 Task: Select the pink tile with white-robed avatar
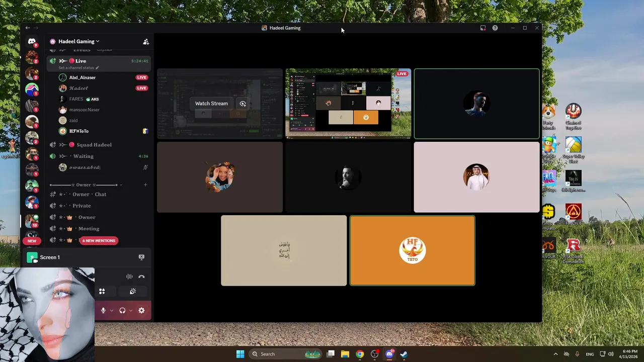[476, 177]
